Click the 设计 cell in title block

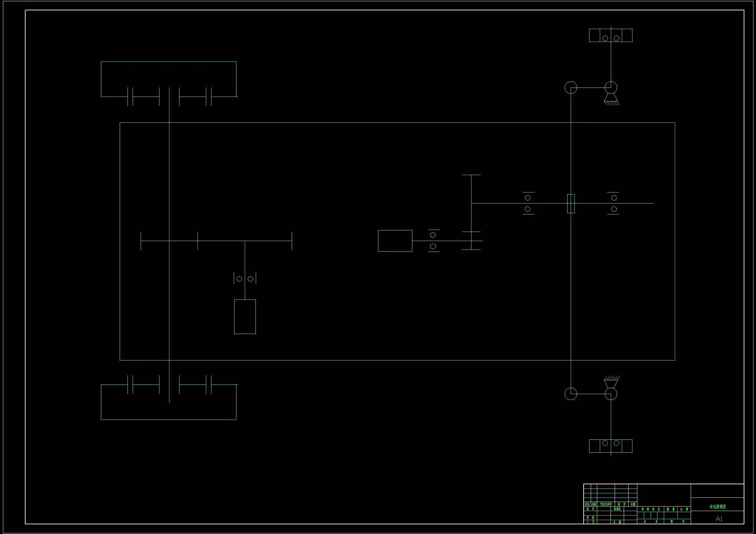click(590, 509)
